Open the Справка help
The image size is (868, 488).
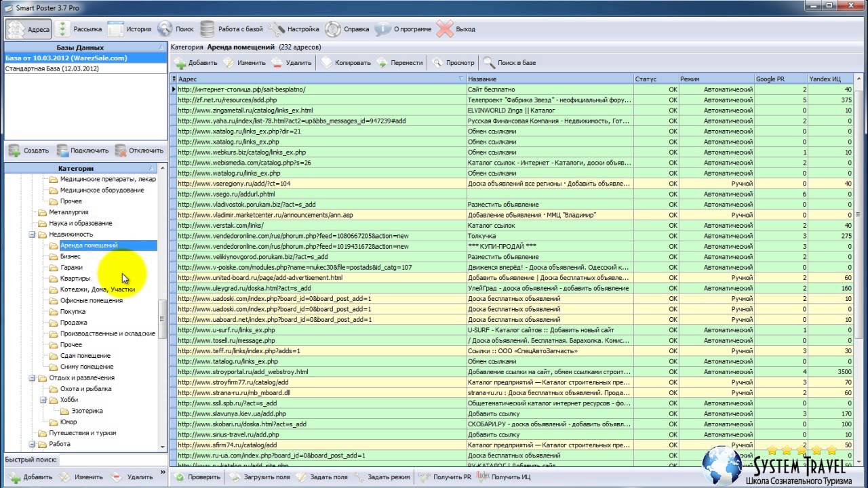pyautogui.click(x=347, y=29)
